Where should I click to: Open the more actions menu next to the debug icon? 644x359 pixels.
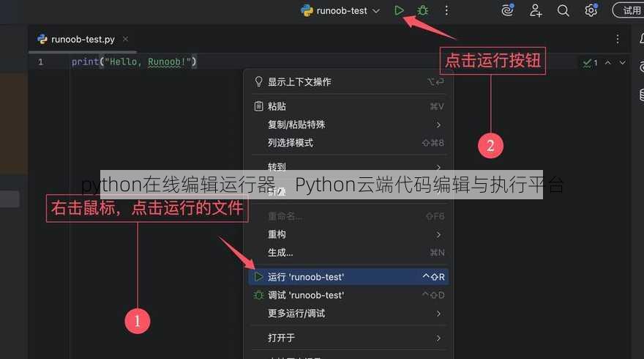pyautogui.click(x=446, y=11)
